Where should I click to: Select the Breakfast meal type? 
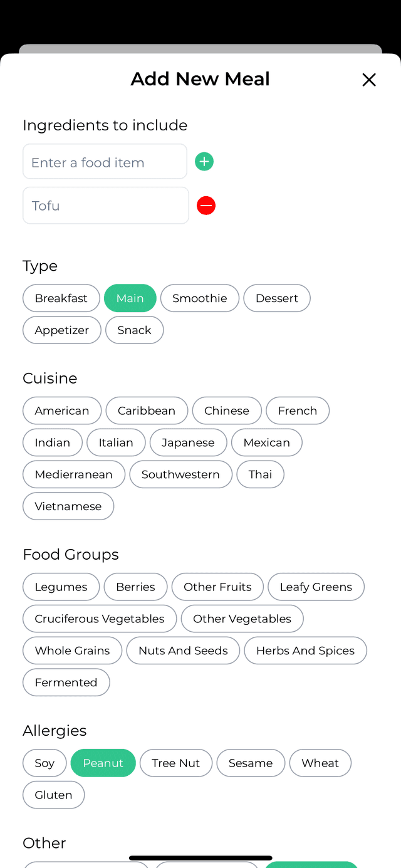point(61,298)
